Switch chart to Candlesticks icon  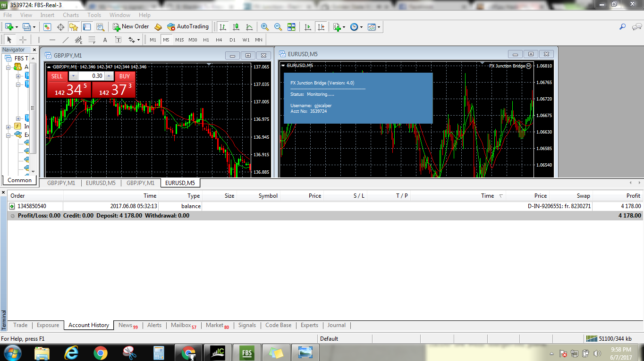point(236,27)
